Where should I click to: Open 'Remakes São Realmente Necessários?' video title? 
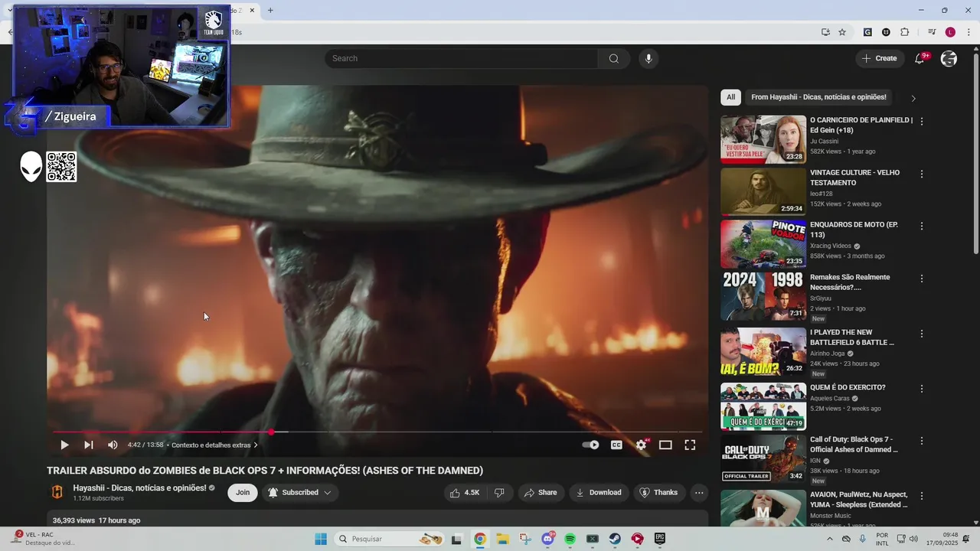(x=850, y=282)
